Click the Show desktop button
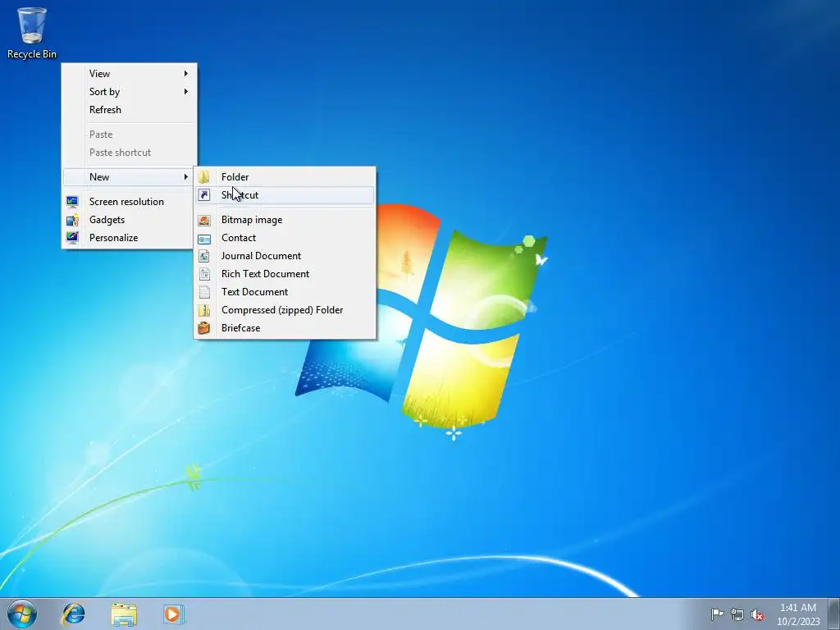 click(834, 614)
